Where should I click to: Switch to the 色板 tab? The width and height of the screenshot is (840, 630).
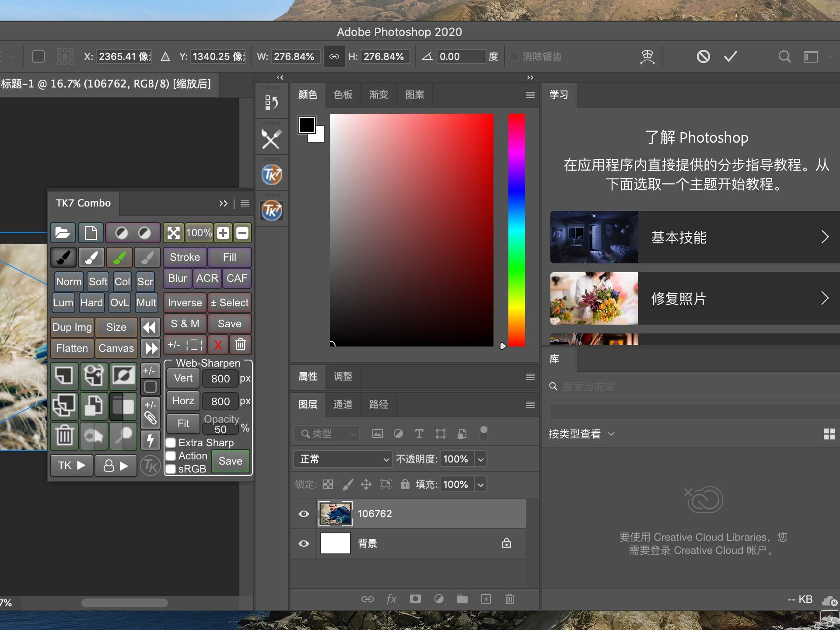tap(343, 94)
